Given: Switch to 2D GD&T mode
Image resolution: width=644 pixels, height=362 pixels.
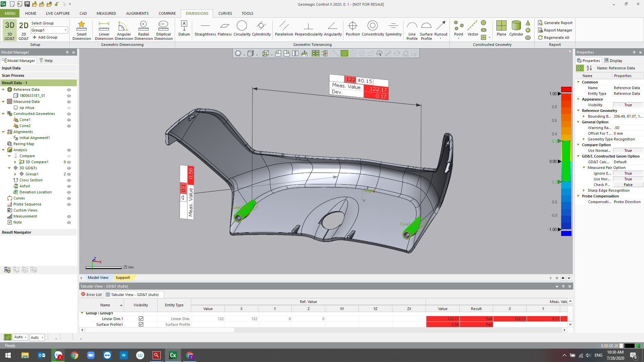Looking at the screenshot, I should tap(23, 30).
